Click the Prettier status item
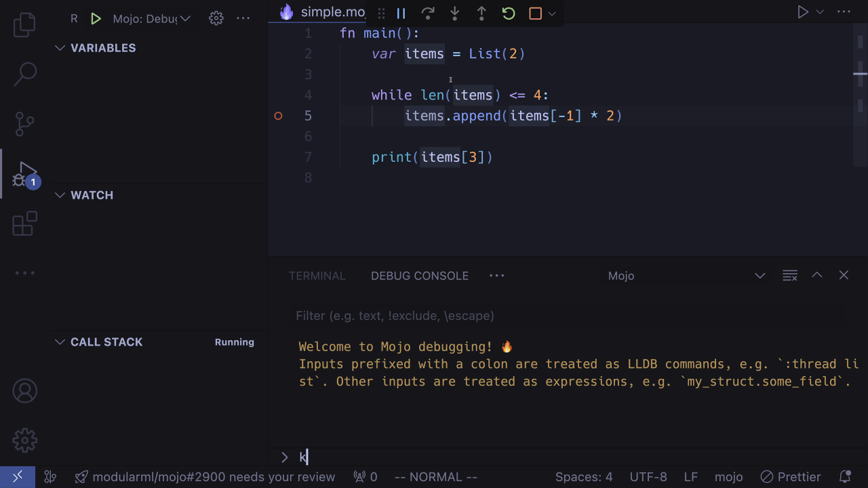The image size is (868, 488). click(x=791, y=477)
